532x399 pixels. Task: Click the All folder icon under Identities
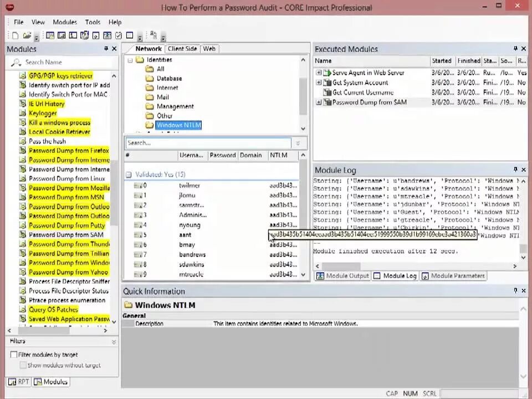pos(149,69)
